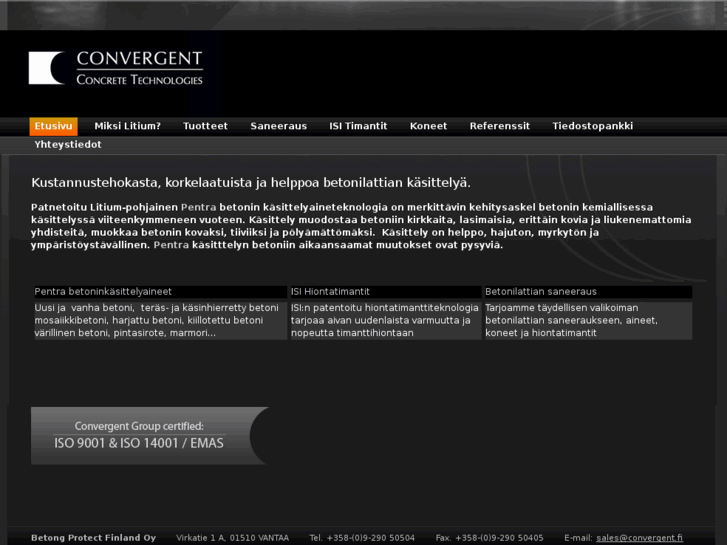Select the text 'Uusi ja vanha betoni' description
The height and width of the screenshot is (545, 727).
[160, 321]
